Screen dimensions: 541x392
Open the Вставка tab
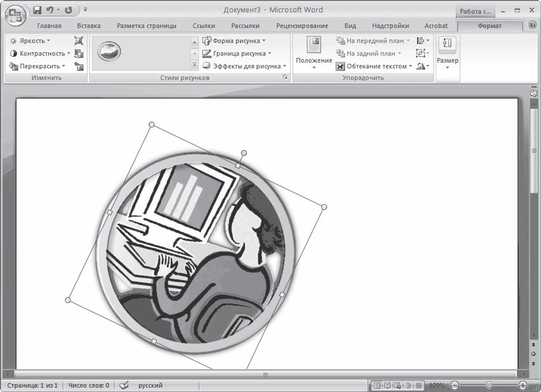89,26
